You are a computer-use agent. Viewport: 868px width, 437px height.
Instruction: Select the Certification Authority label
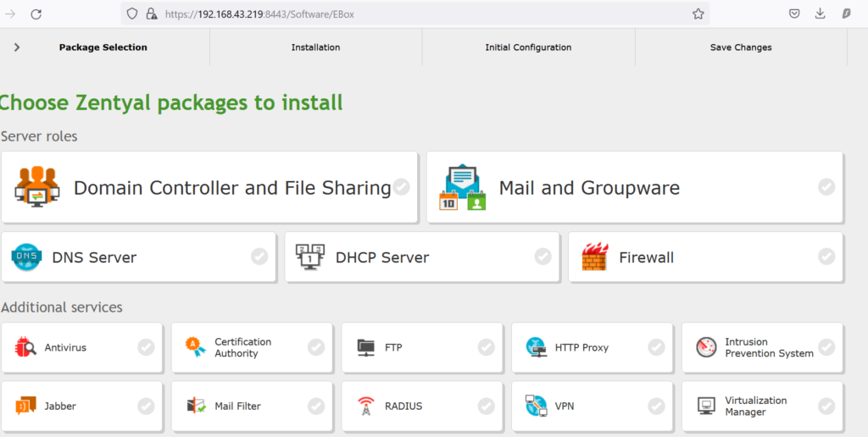(243, 347)
